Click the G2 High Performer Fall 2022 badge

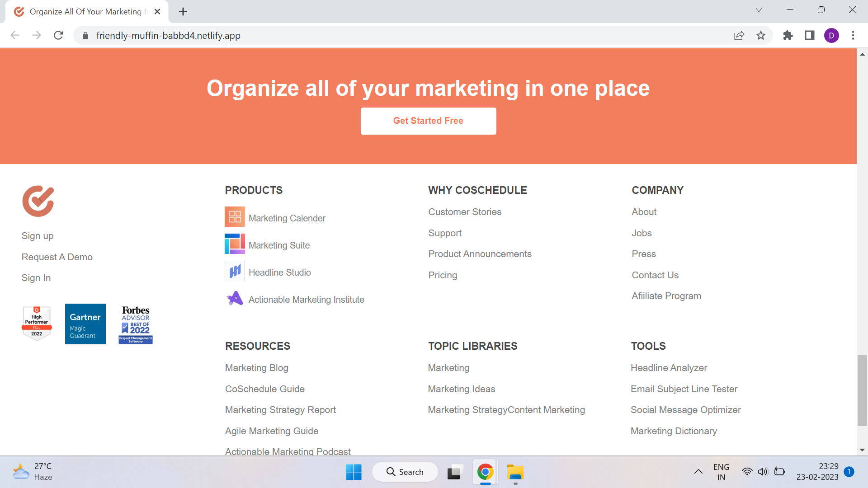point(37,323)
